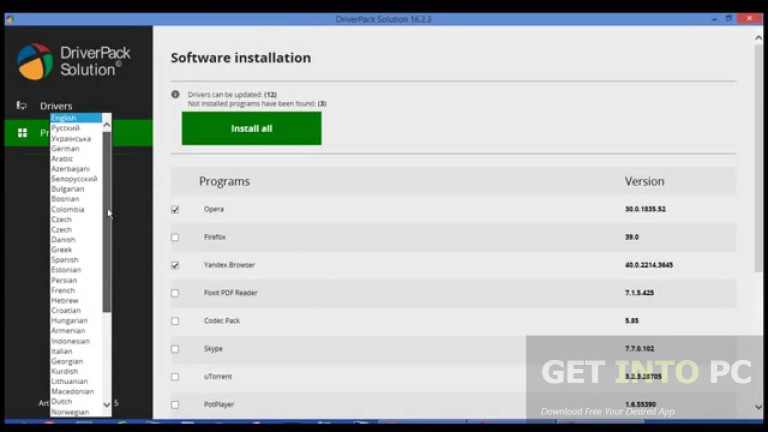This screenshot has width=768, height=432.
Task: Select Белорусский in language list
Action: 74,179
